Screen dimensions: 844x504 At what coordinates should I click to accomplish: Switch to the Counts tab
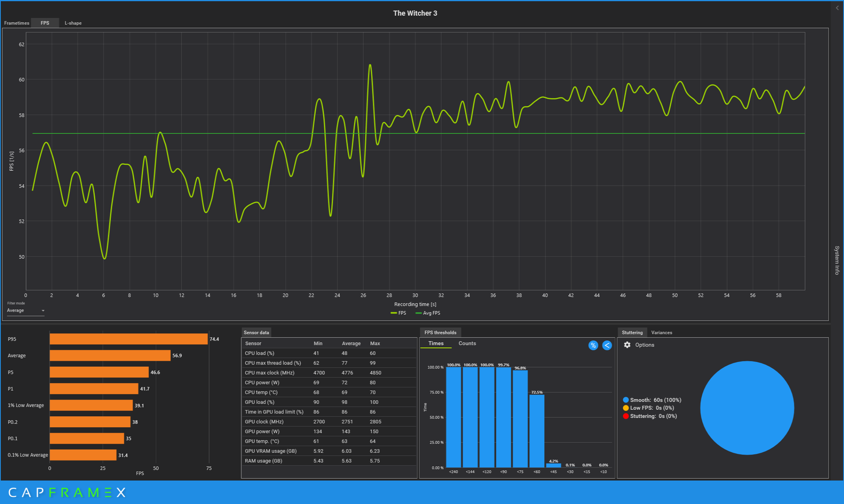[467, 344]
